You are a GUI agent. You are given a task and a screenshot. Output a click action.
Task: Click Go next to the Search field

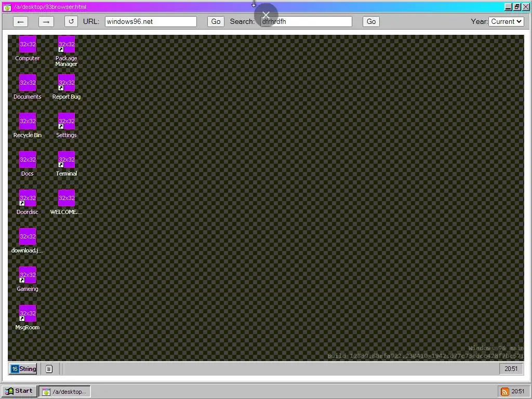[371, 22]
